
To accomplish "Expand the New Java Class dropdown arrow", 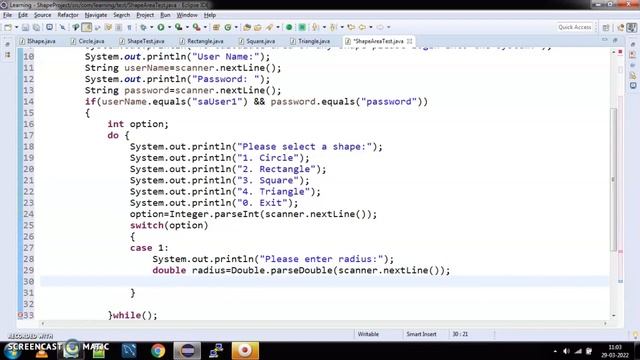I will (x=236, y=27).
